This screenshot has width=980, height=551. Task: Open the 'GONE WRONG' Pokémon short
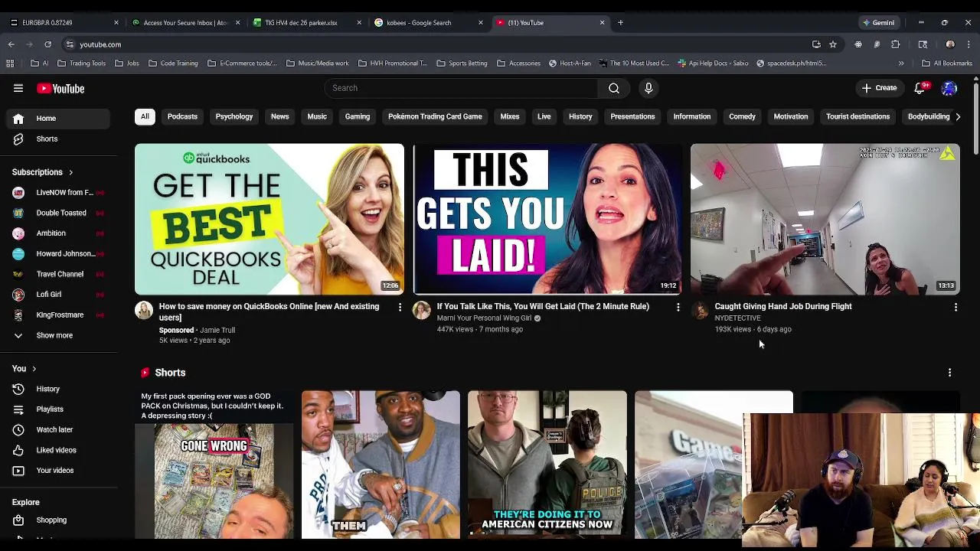pos(214,465)
